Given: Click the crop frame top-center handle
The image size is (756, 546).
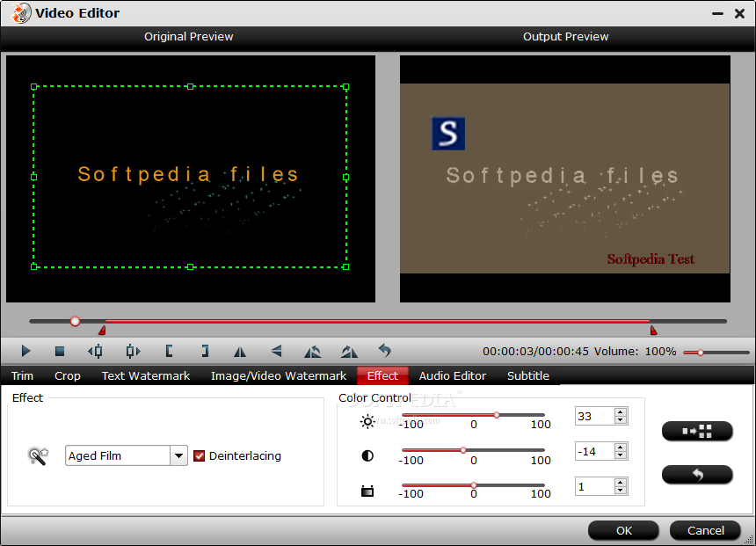Looking at the screenshot, I should [191, 87].
